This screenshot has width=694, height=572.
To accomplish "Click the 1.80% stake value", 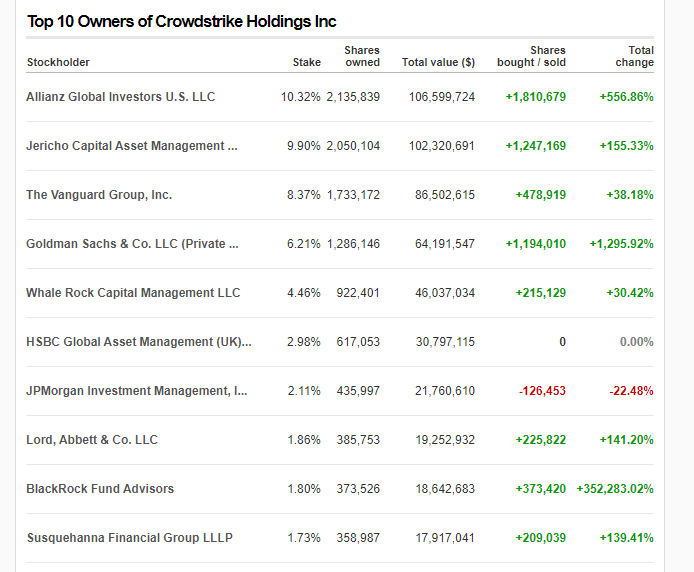I will (x=304, y=489).
